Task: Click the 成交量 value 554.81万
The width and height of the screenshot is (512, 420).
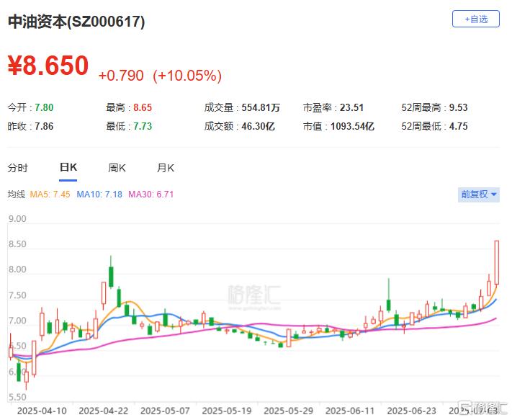Action: pos(261,107)
